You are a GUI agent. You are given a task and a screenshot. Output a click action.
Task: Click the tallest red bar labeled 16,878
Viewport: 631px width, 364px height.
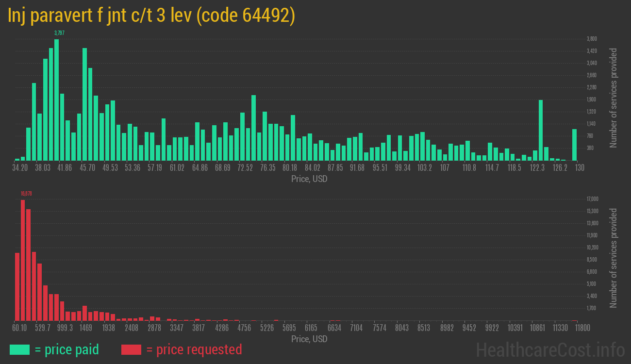pos(23,260)
